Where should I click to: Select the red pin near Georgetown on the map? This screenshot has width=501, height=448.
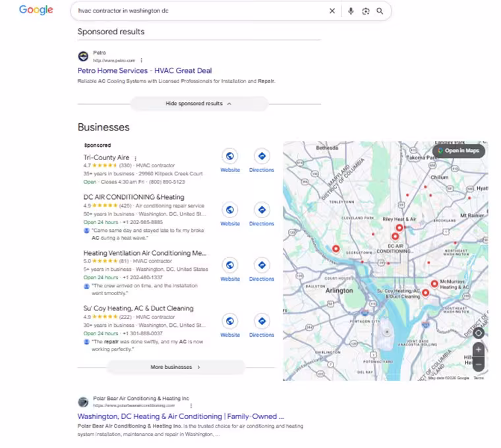click(x=336, y=248)
